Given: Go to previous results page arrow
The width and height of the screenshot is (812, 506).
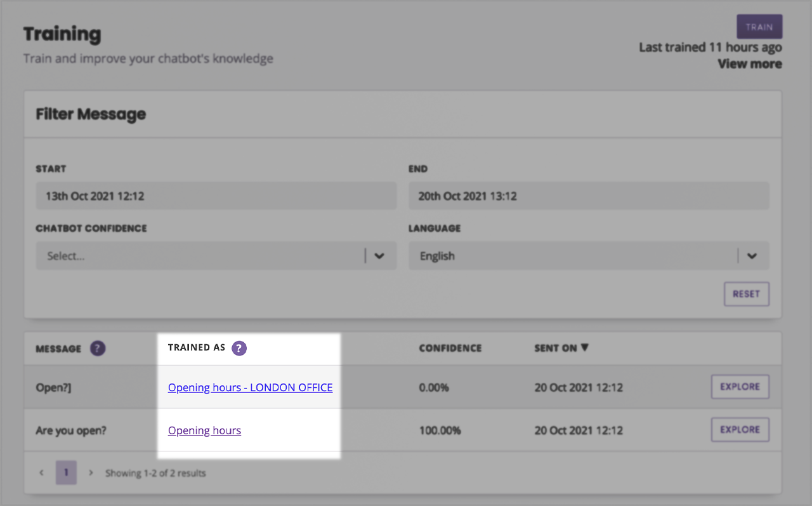Looking at the screenshot, I should coord(42,473).
